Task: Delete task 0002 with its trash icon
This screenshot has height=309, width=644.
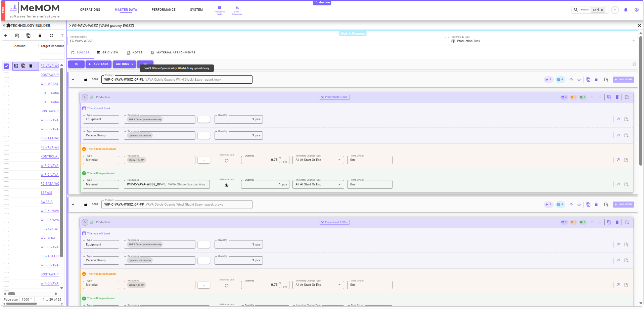Action: click(596, 205)
